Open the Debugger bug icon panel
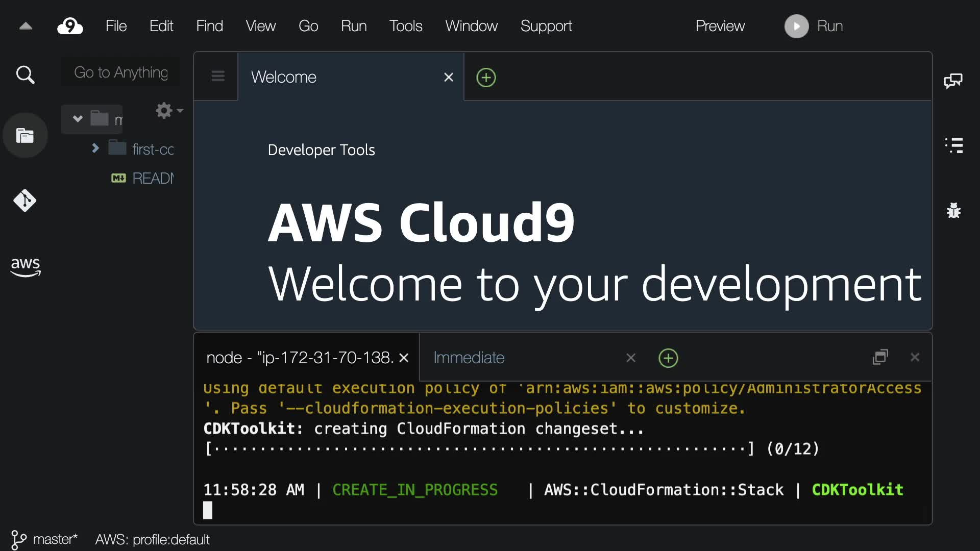Screen dimensions: 980x551 click(953, 210)
